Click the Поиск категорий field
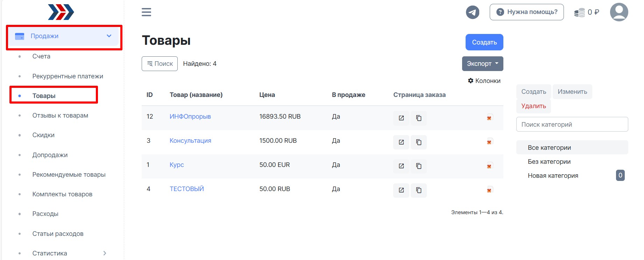Viewport: 644px width, 260px height. pos(572,125)
